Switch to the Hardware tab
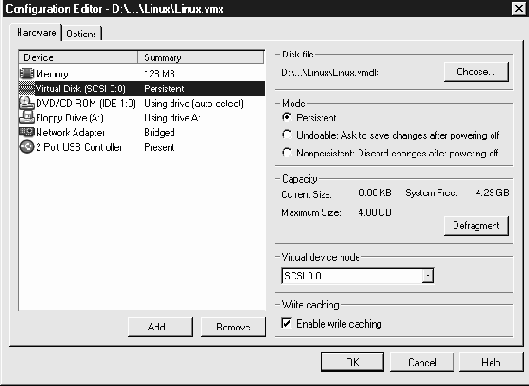The width and height of the screenshot is (529, 386). coord(36,33)
